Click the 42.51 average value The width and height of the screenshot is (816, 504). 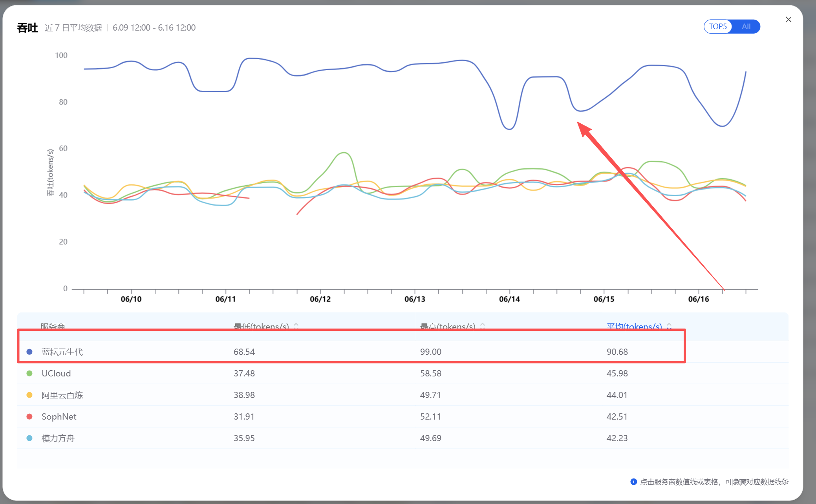click(617, 416)
